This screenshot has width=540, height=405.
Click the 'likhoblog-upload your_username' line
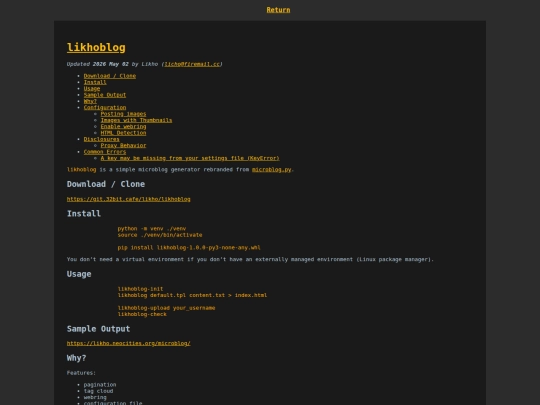(166, 308)
